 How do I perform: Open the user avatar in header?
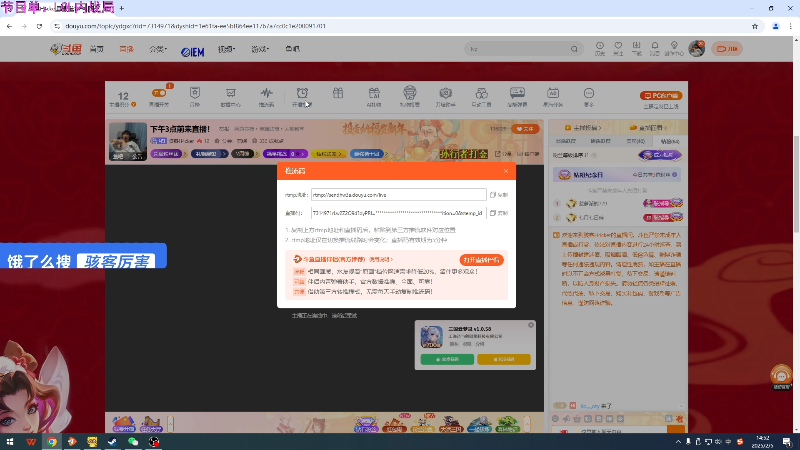696,48
